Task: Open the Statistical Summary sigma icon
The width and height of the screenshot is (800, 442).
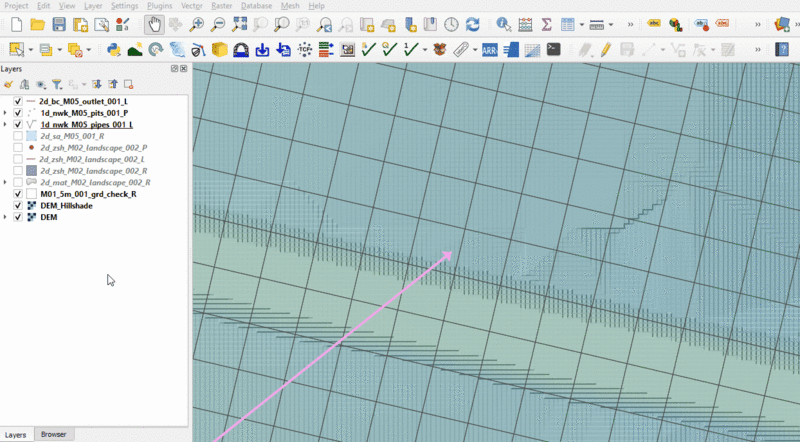Action: (x=545, y=23)
